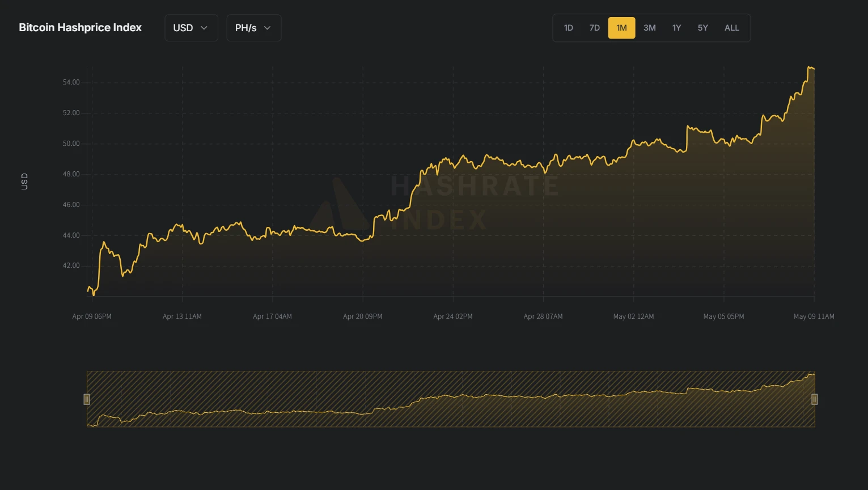Click the Apr 09 06PM axis label
The width and height of the screenshot is (868, 490).
point(92,316)
